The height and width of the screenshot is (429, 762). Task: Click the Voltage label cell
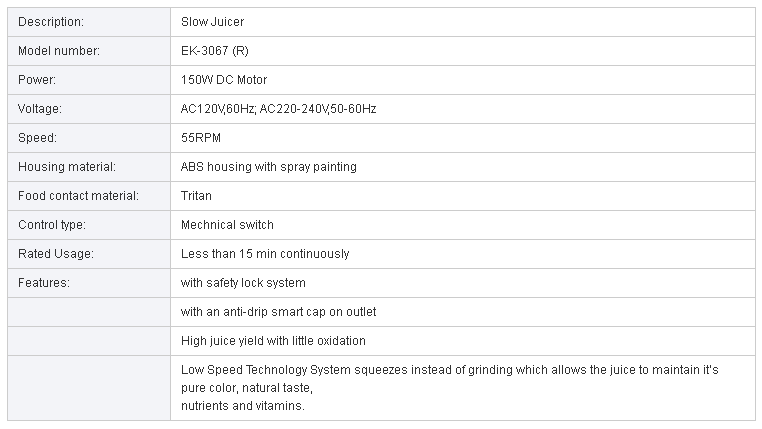coord(89,109)
